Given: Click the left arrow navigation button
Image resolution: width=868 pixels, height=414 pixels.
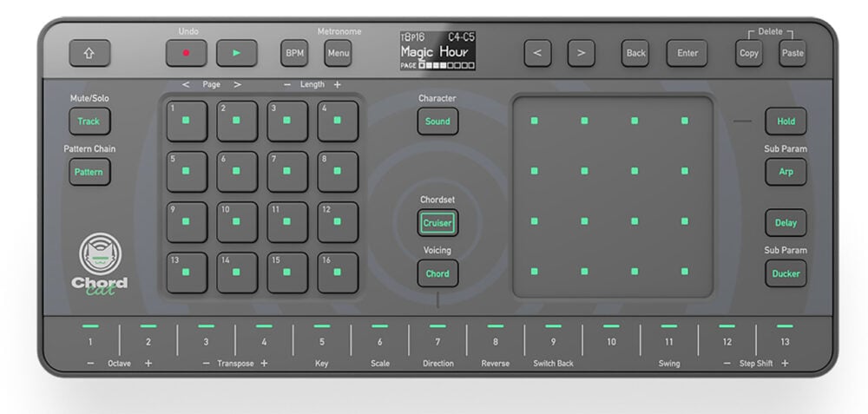Looking at the screenshot, I should point(537,53).
